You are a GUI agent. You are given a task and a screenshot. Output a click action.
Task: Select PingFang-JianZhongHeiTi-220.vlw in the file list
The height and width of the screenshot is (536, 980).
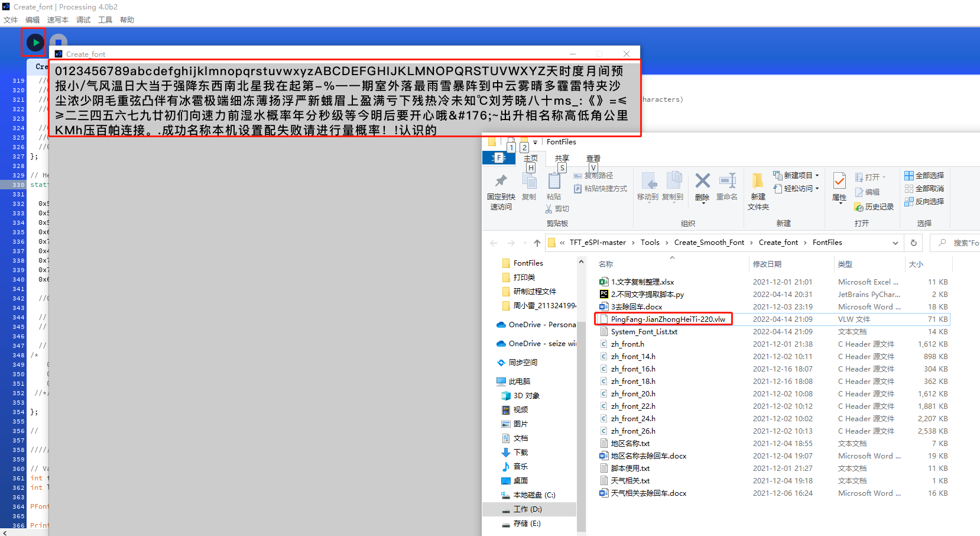click(x=668, y=319)
